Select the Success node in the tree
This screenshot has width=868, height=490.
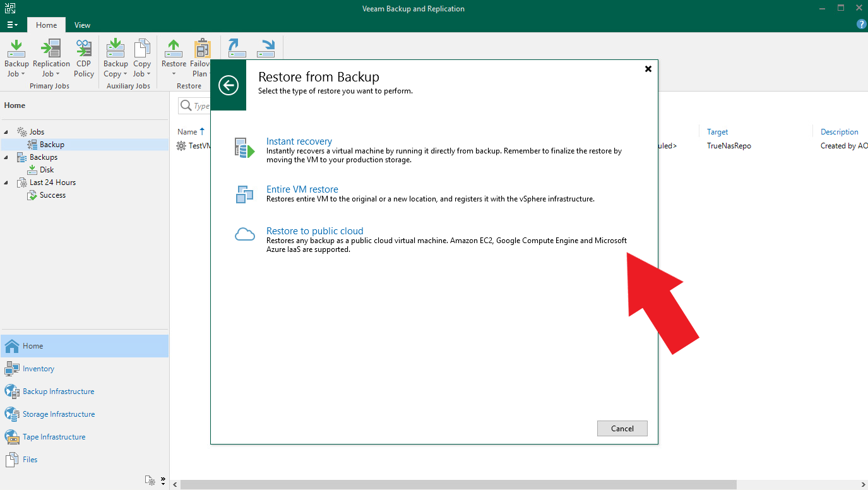pos(52,195)
